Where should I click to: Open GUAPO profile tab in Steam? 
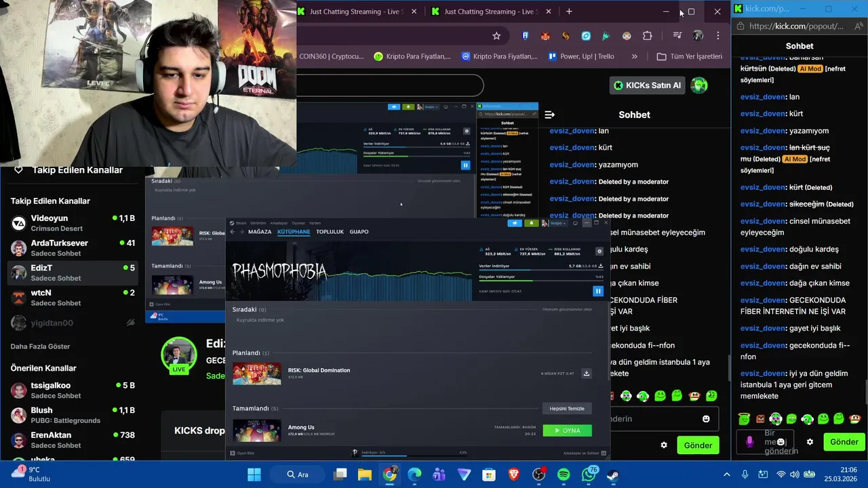359,232
